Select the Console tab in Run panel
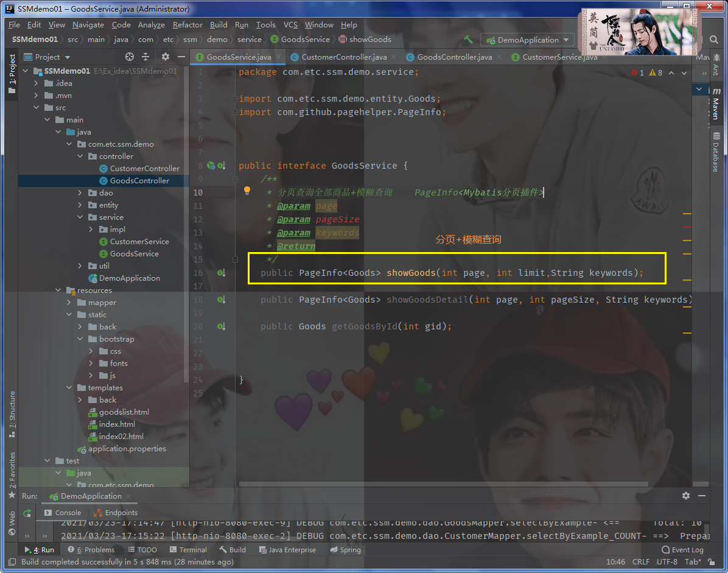 (x=63, y=513)
